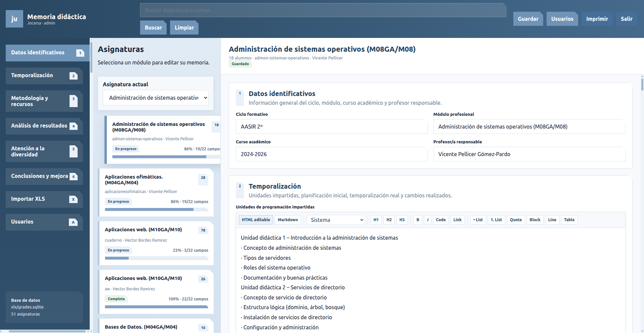Open Importar XLS in sidebar
Screen dimensions: 644x333
[x=44, y=199]
